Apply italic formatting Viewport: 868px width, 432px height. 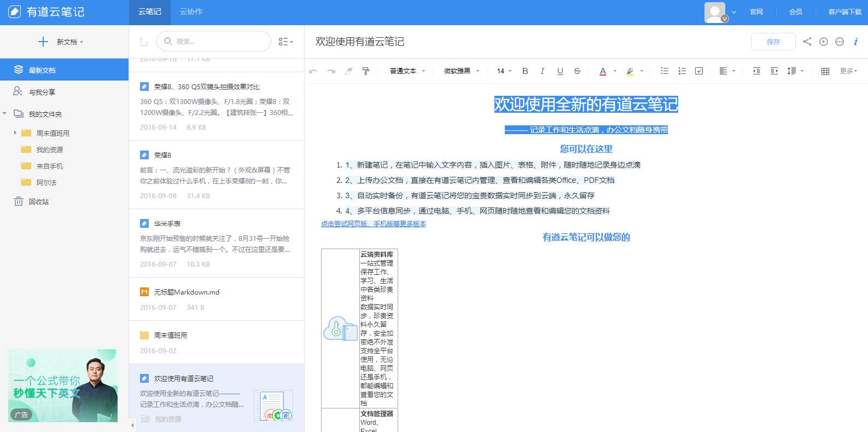542,71
